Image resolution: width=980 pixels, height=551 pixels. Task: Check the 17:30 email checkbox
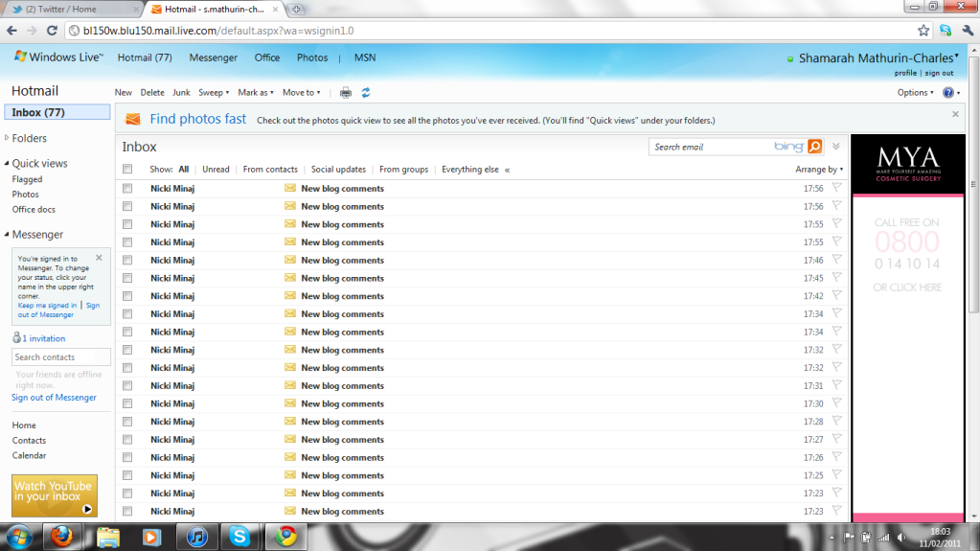point(127,403)
